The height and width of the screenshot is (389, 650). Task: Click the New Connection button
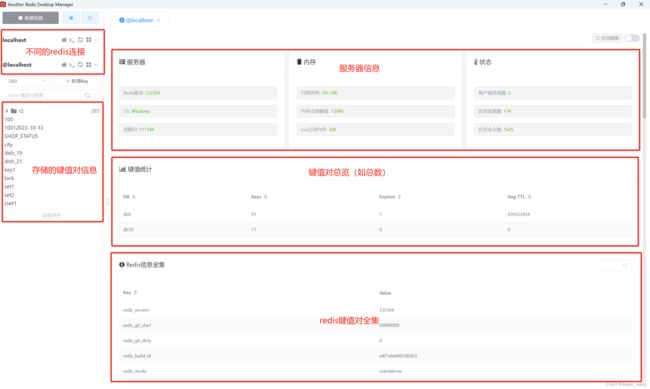[x=30, y=18]
